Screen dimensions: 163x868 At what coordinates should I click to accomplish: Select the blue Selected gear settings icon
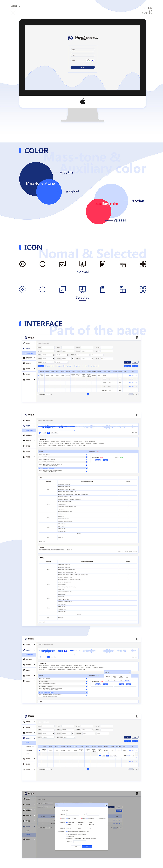click(23, 290)
